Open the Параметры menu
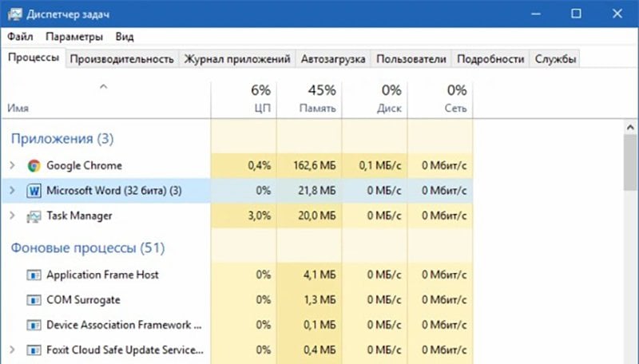The height and width of the screenshot is (364, 639). point(74,37)
